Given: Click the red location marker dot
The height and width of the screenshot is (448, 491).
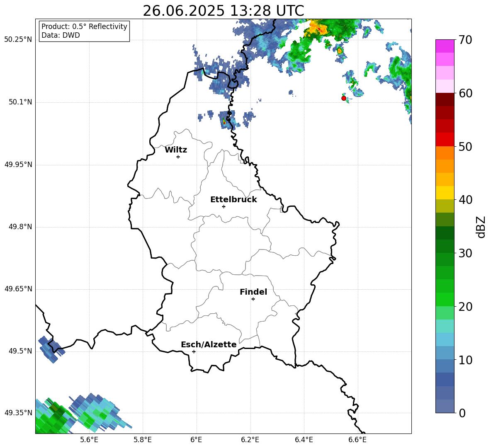Looking at the screenshot, I should [343, 98].
